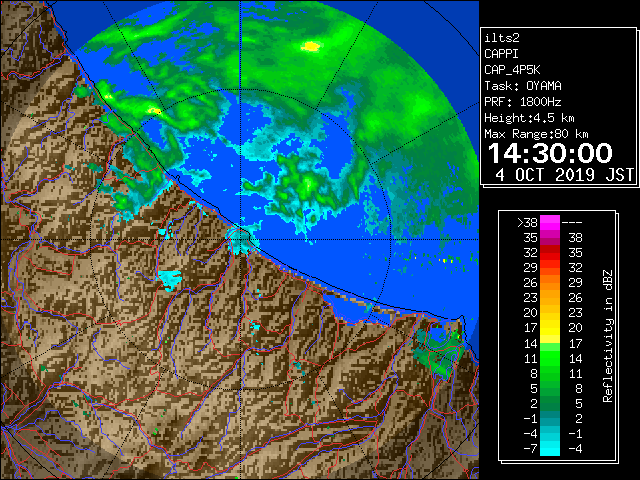Viewport: 640px width, 480px height.
Task: Click the largest yellow echo cell near the radar top
Action: [311, 47]
